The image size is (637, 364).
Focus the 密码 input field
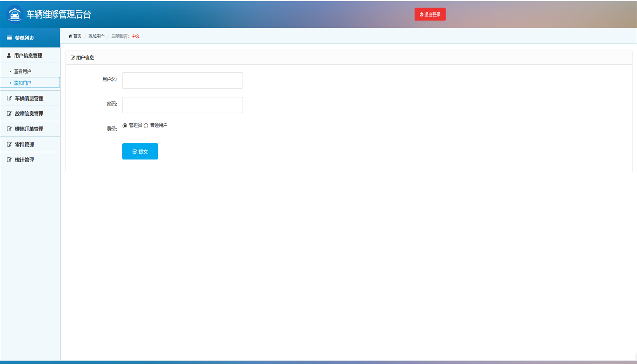(x=182, y=105)
